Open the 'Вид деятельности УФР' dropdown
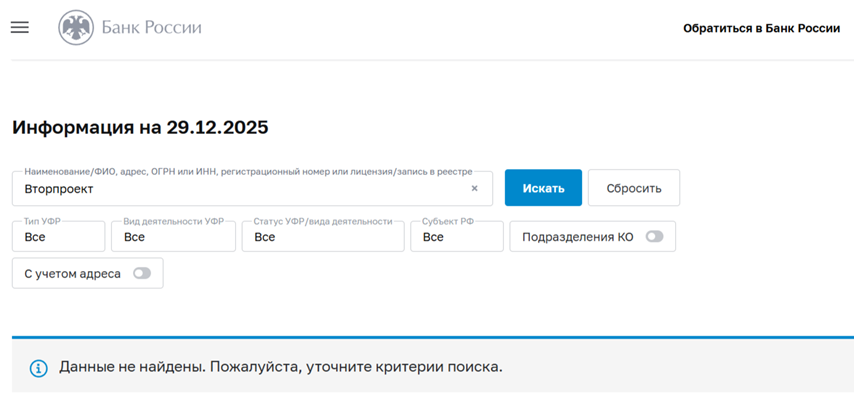 pyautogui.click(x=173, y=237)
